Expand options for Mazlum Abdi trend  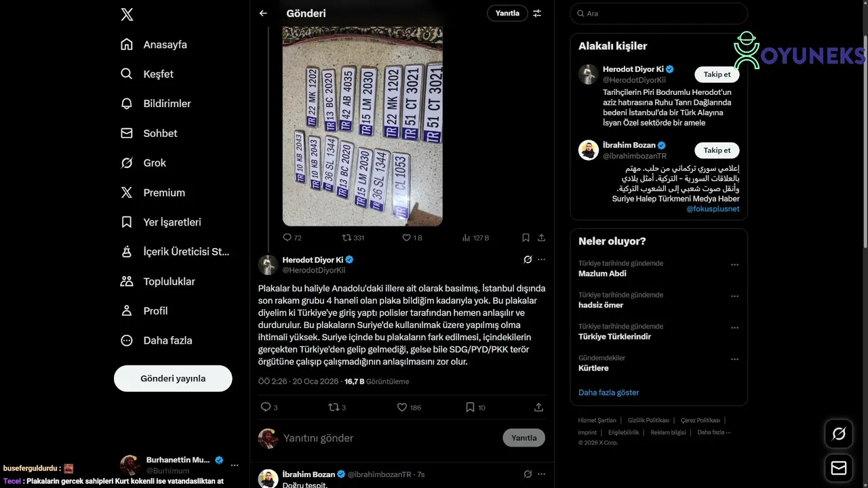(734, 265)
